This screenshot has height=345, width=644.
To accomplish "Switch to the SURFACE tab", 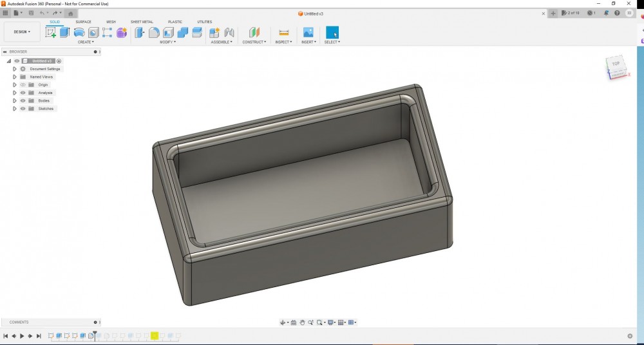I will (83, 22).
